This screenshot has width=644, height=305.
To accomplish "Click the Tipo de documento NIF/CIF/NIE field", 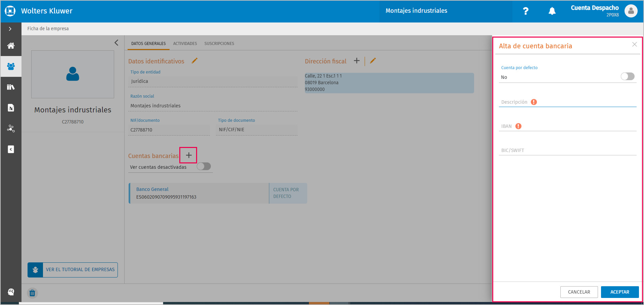I will [257, 130].
